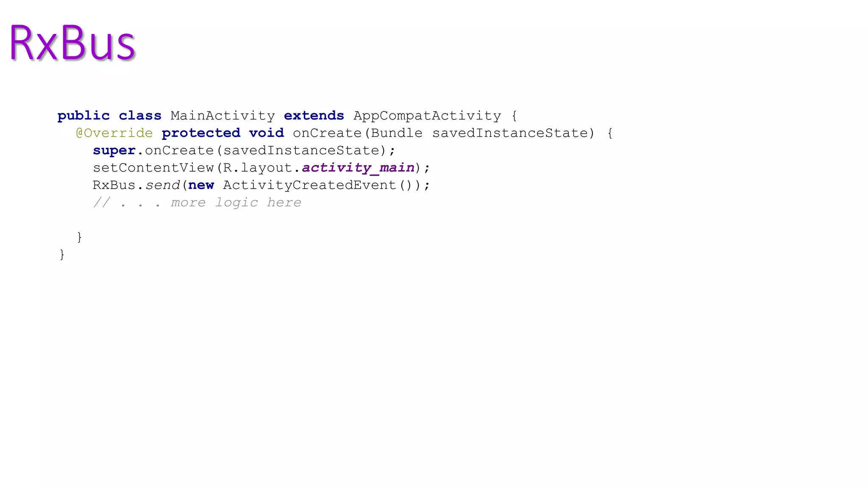Click the 'public' keyword in class declaration

tap(83, 116)
